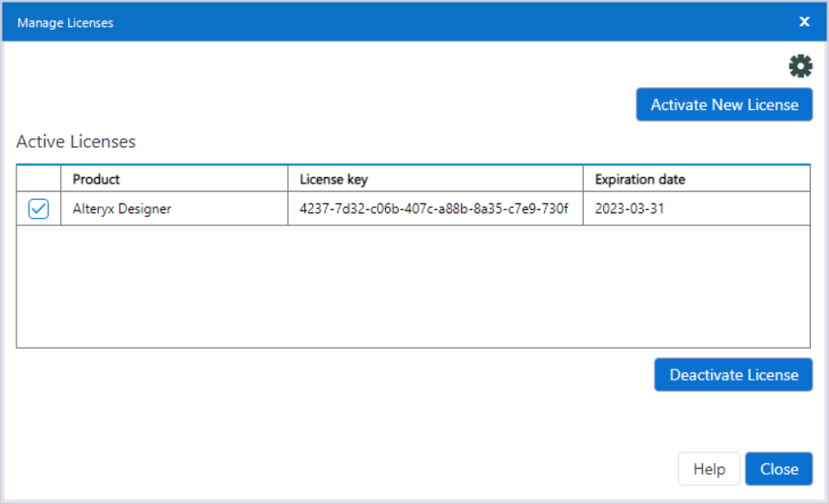This screenshot has width=829, height=504.
Task: Select the 2023-03-31 expiration date cell
Action: 629,209
